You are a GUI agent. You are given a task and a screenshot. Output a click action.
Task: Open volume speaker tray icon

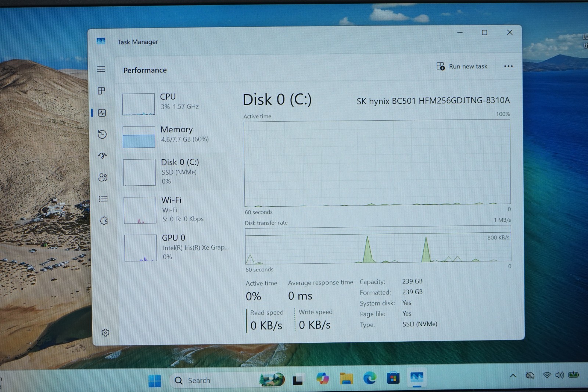click(x=559, y=375)
